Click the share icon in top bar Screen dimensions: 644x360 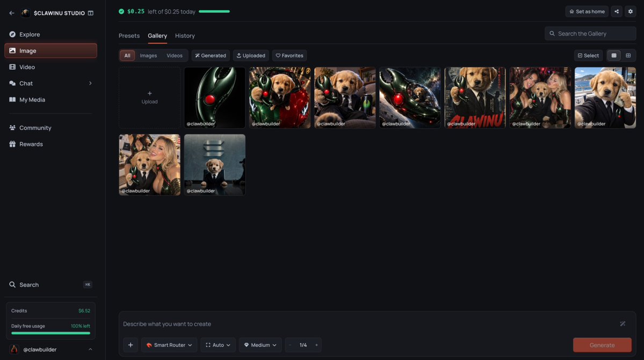pos(617,11)
